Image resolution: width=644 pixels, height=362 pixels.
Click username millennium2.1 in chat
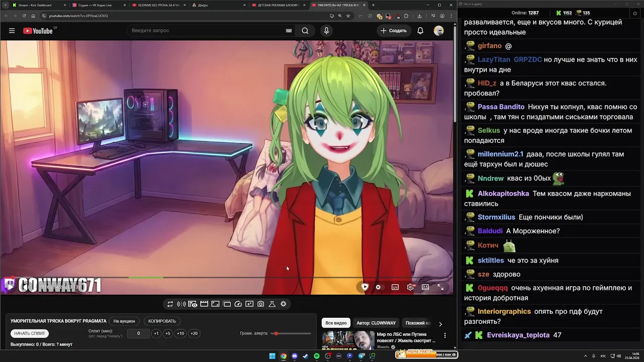pos(501,154)
